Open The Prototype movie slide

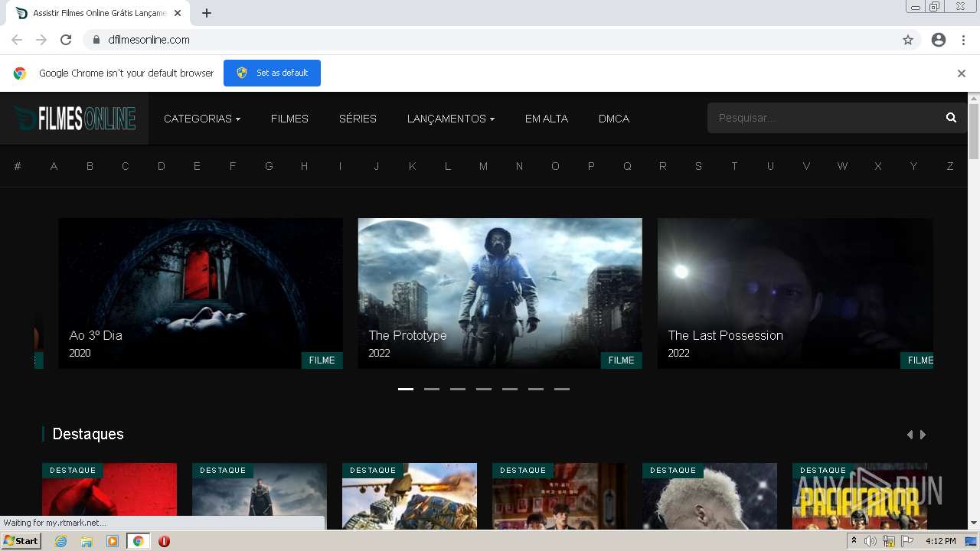500,293
